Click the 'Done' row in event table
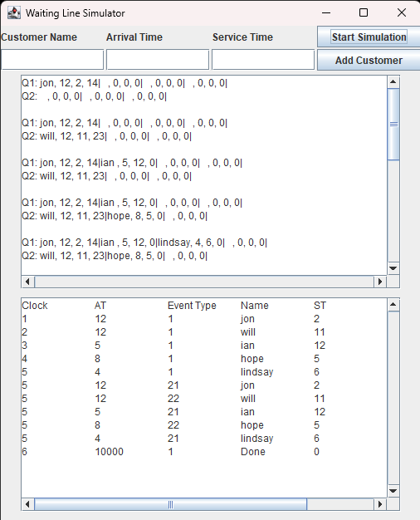420x520 pixels. 204,452
